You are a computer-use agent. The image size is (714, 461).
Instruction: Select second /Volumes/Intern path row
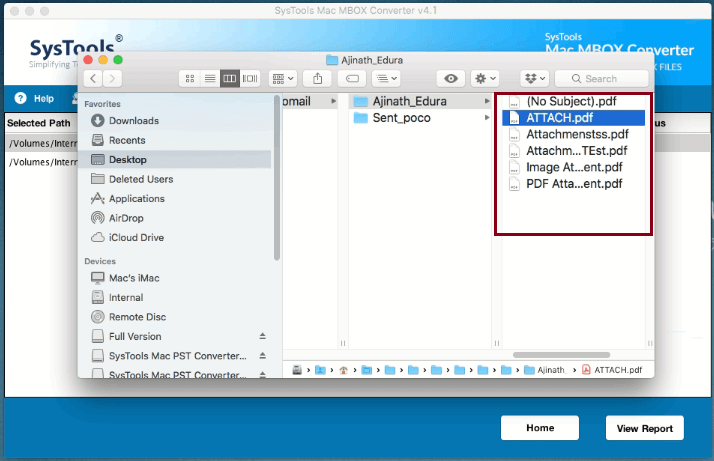[x=42, y=162]
